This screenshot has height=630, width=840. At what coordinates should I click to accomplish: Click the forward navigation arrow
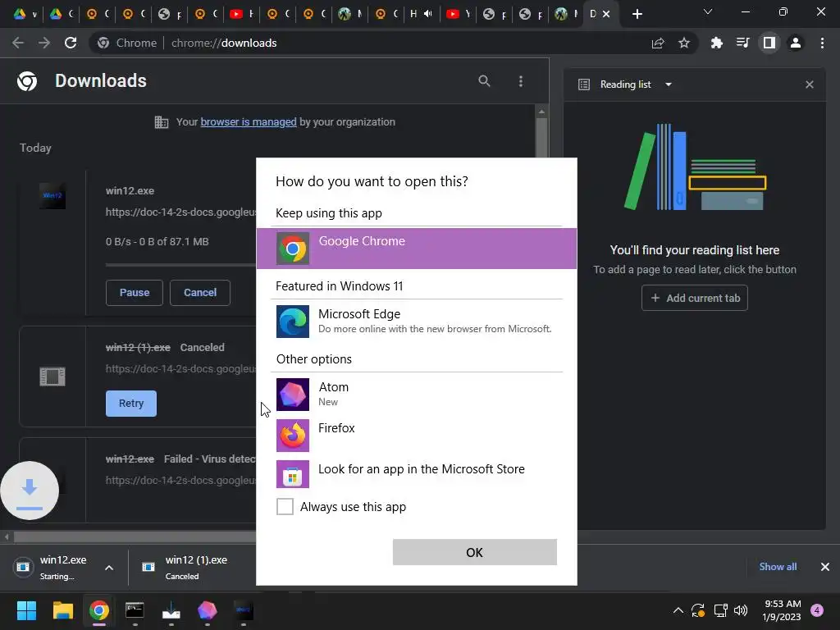(x=44, y=43)
